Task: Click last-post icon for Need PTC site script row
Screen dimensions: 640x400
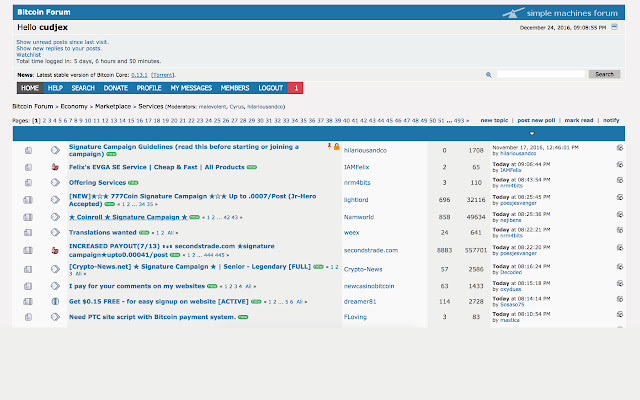Action: 620,314
